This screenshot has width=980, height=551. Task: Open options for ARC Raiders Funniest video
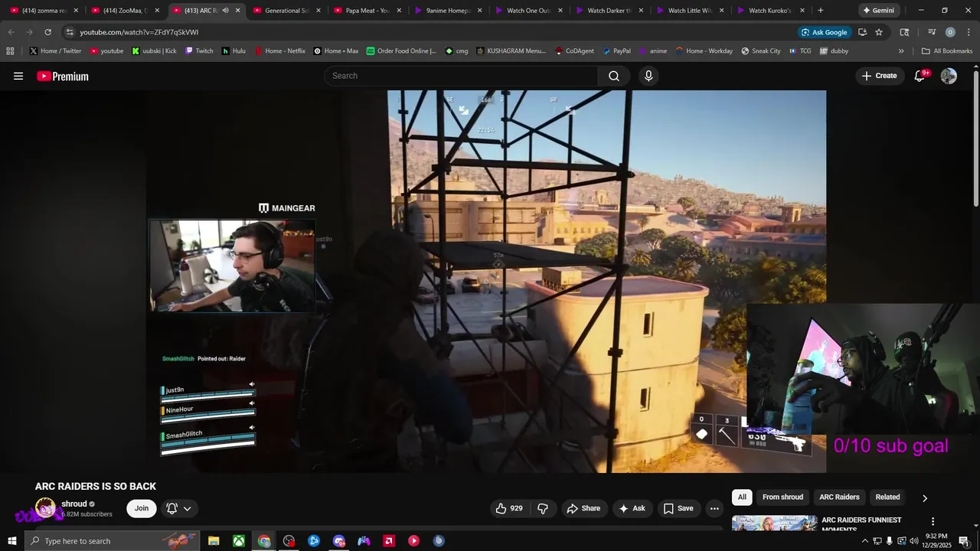point(933,521)
